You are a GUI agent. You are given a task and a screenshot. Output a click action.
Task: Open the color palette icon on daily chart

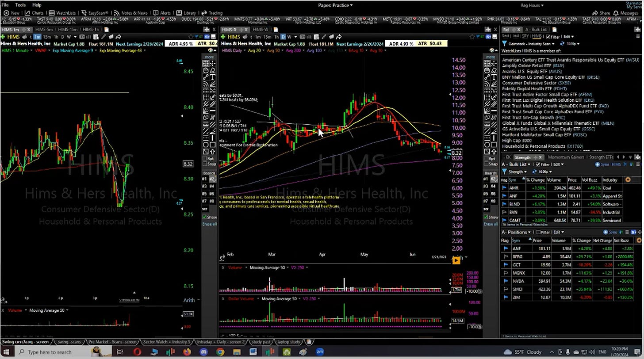[492, 50]
